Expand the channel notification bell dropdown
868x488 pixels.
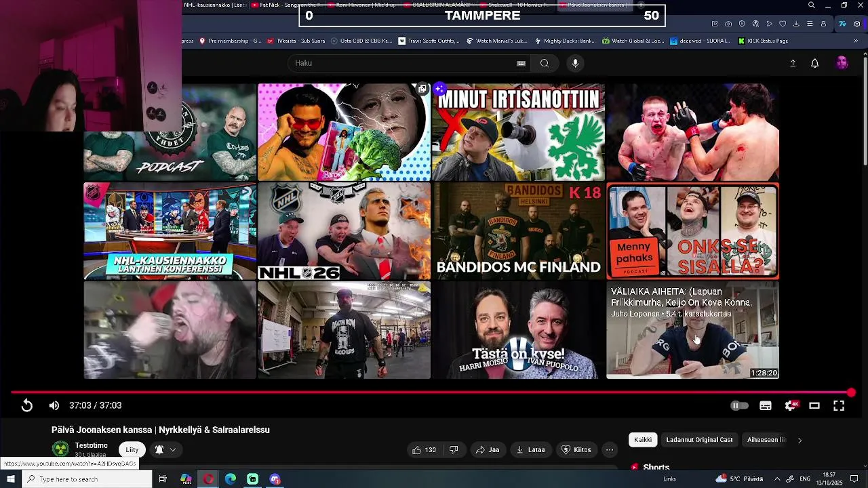pos(165,449)
